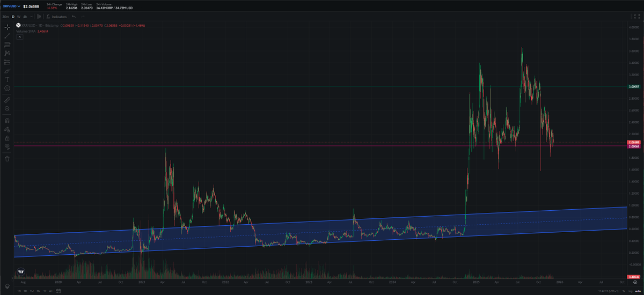Switch to the 4h timeframe

point(25,17)
